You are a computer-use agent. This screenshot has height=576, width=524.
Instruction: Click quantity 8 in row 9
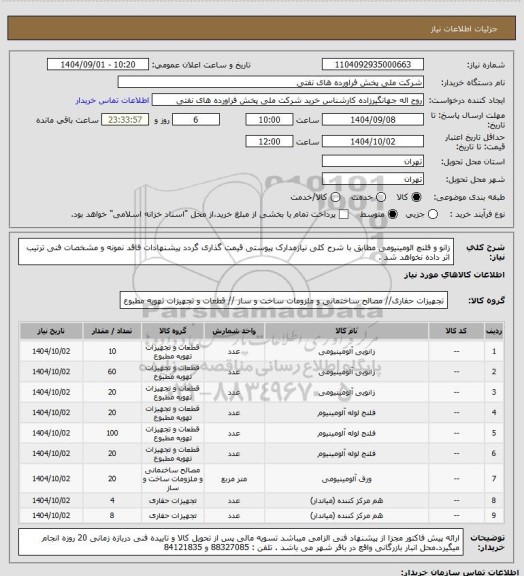coord(112,516)
